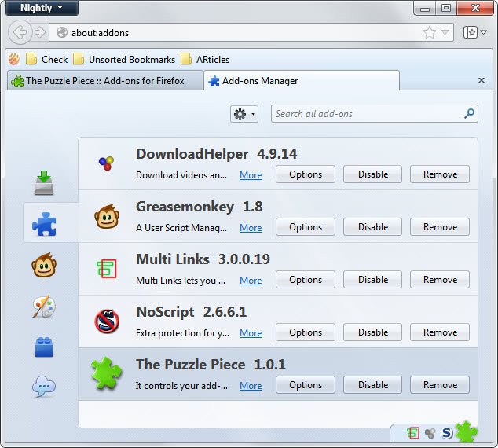The image size is (498, 448).
Task: Select the Multi Links 3.0.0.19 title
Action: pos(203,259)
